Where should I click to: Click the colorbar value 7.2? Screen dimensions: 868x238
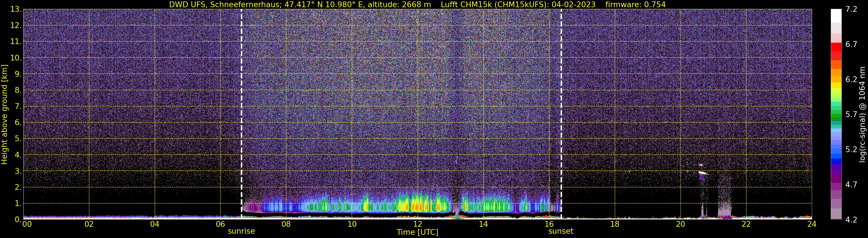851,10
